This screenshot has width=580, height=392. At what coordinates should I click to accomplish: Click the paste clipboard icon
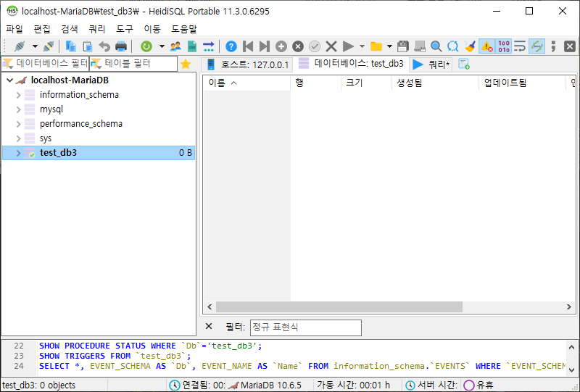pos(87,46)
